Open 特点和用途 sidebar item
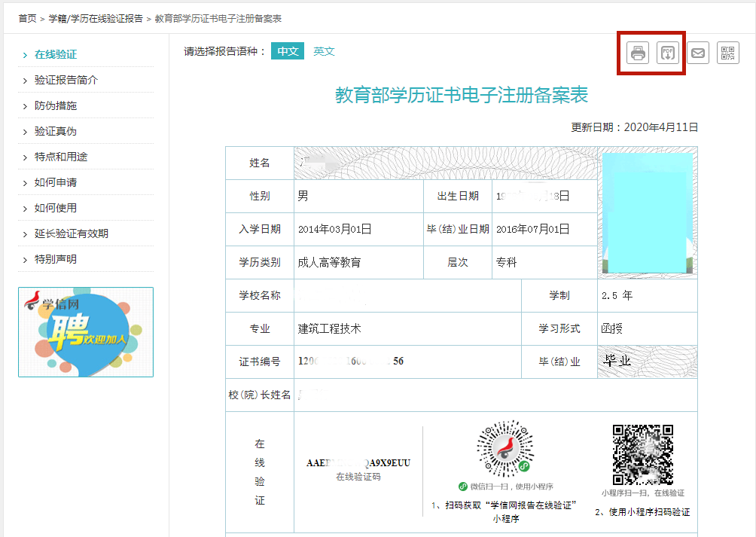This screenshot has height=537, width=756. [x=61, y=157]
